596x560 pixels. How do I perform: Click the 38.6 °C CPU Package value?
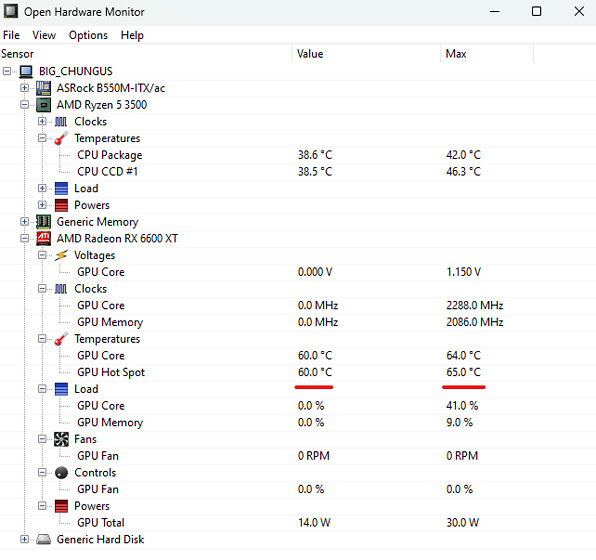tap(315, 155)
